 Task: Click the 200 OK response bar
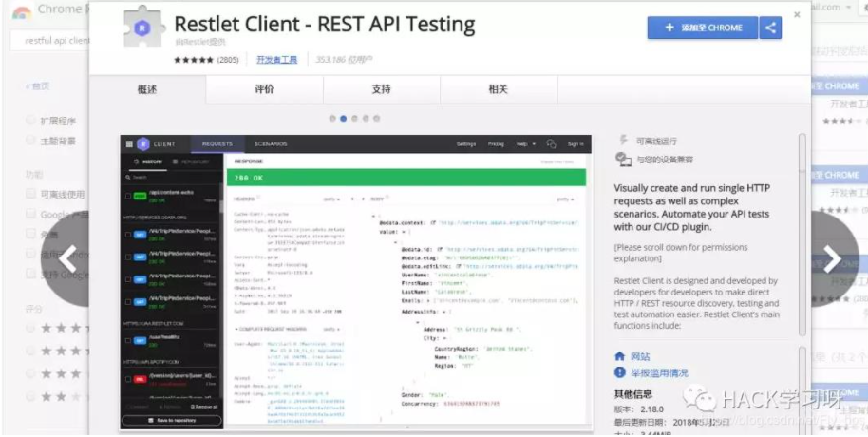pos(406,177)
